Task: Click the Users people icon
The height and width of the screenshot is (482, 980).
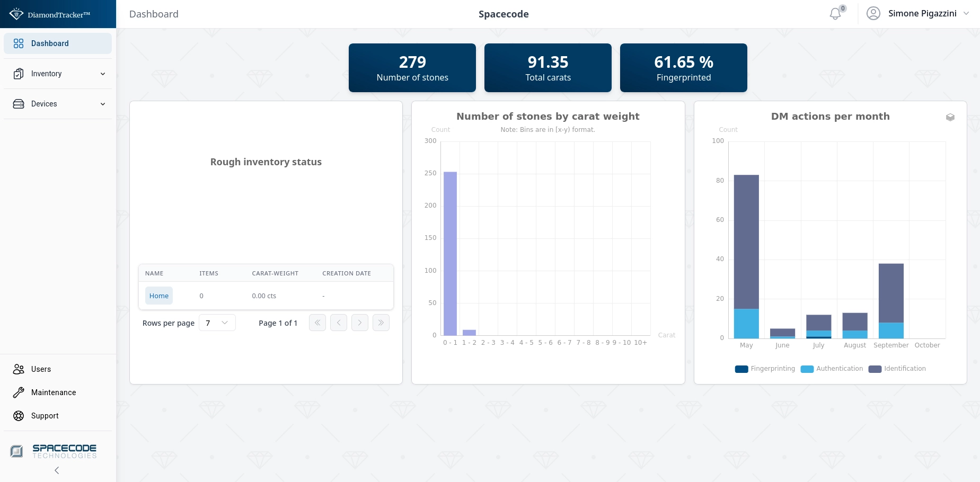Action: pos(19,369)
